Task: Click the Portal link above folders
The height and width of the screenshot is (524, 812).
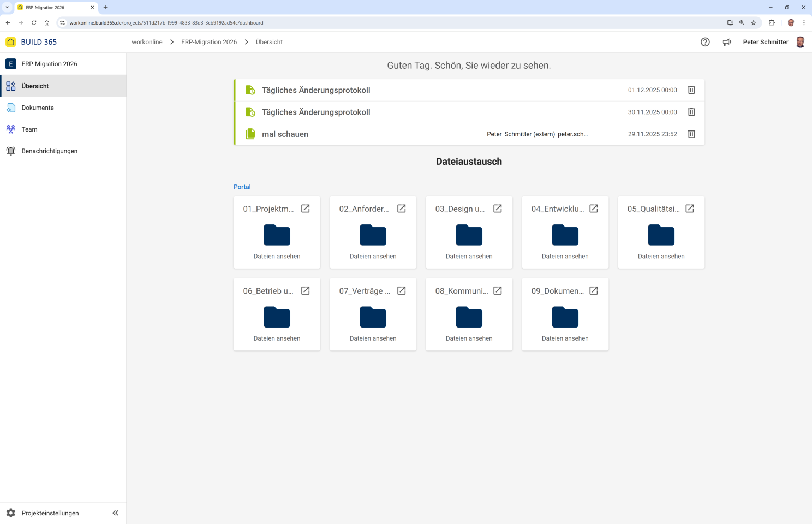Action: pyautogui.click(x=242, y=187)
